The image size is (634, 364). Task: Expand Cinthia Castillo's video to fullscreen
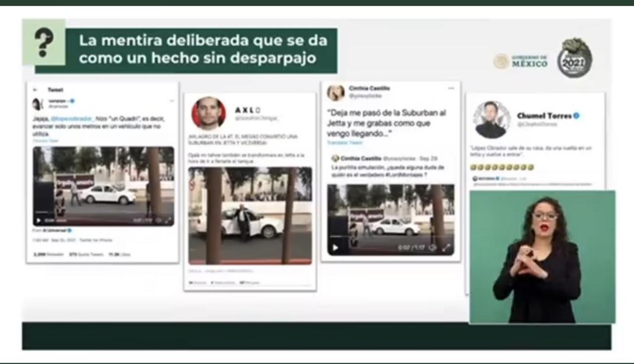[446, 248]
